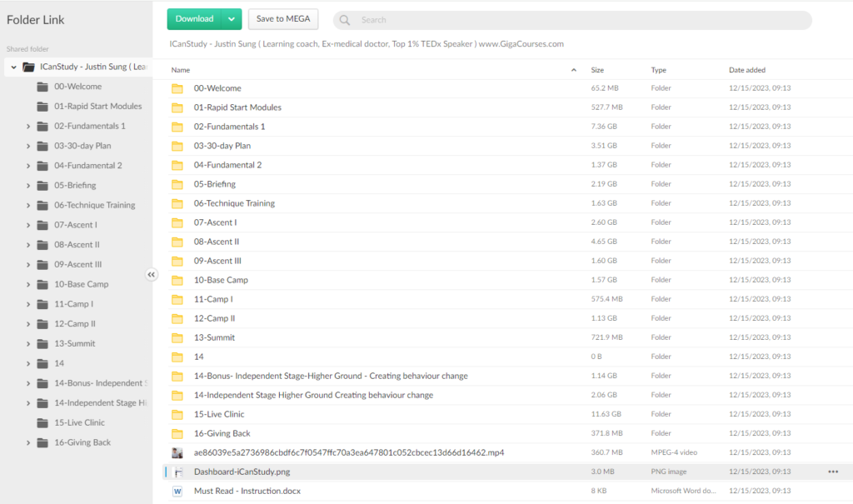The image size is (853, 504).
Task: Sort the file list by Name column header
Action: click(181, 70)
